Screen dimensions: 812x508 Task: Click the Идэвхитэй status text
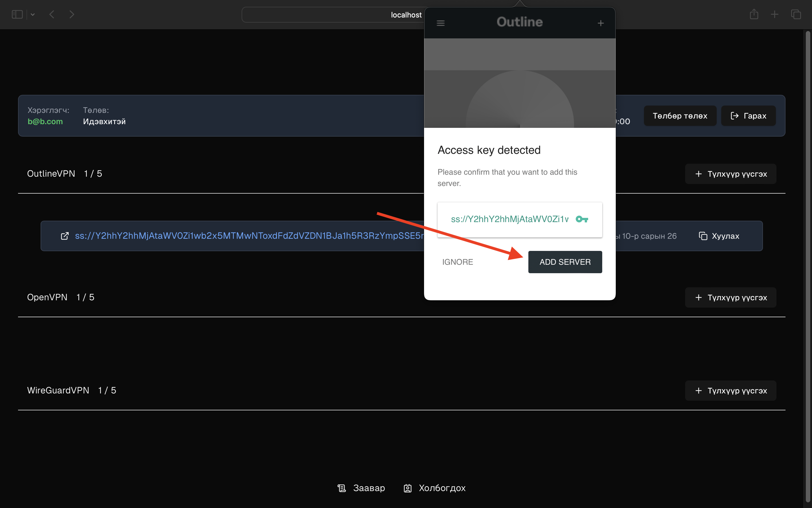click(x=104, y=121)
